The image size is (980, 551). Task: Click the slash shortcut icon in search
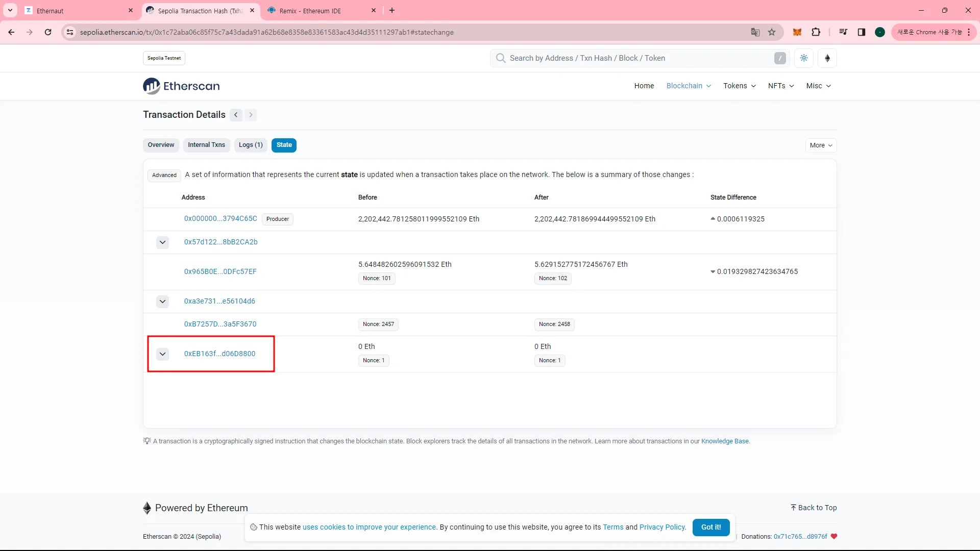point(780,58)
